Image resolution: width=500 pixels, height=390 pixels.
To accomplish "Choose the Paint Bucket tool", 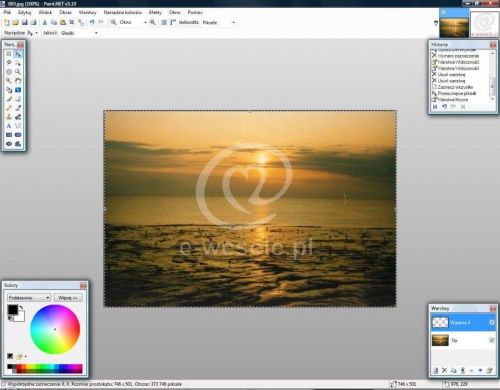I will coord(9,90).
